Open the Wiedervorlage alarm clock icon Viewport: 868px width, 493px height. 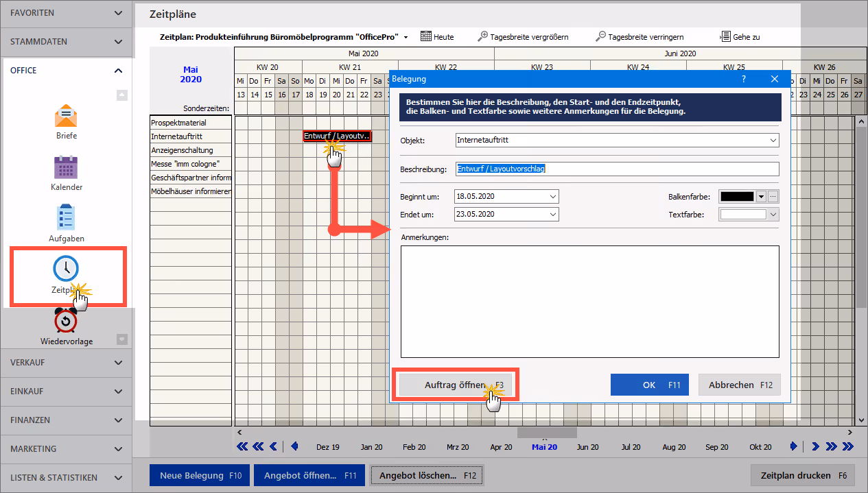coord(67,320)
